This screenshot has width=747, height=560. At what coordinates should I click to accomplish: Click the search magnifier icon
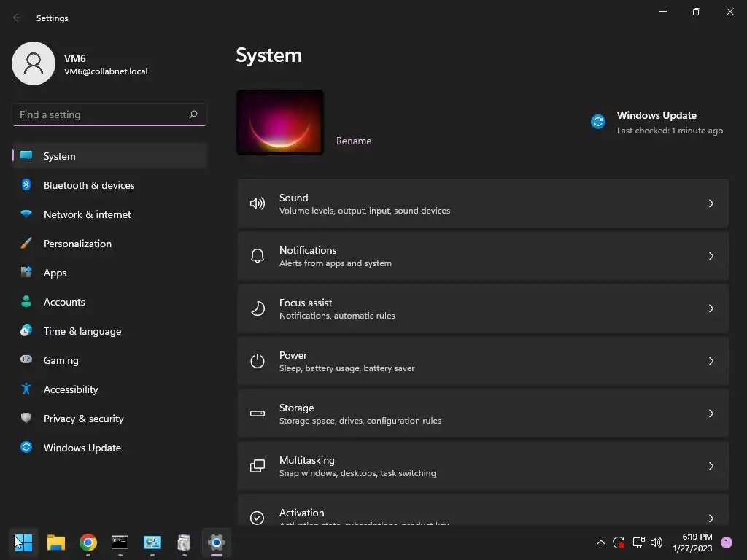pyautogui.click(x=193, y=114)
